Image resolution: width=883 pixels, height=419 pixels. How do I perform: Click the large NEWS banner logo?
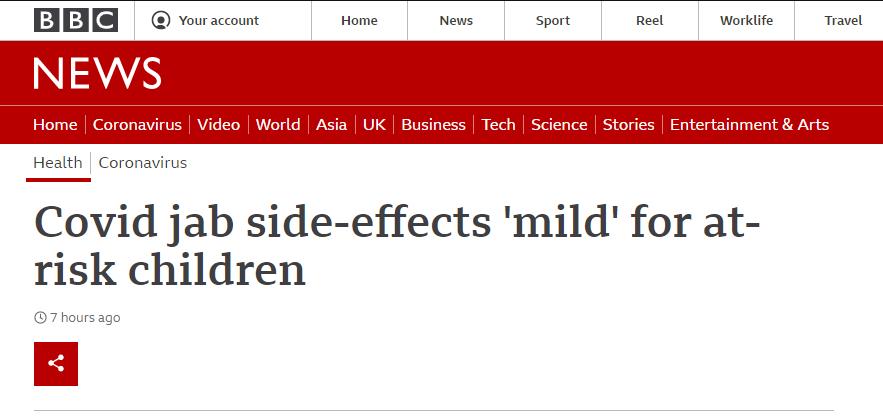(97, 74)
